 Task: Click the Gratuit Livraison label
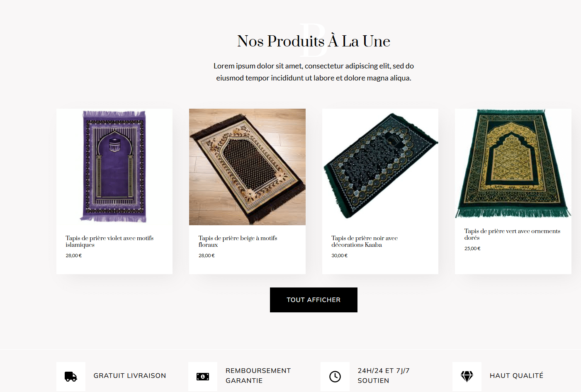coord(130,376)
